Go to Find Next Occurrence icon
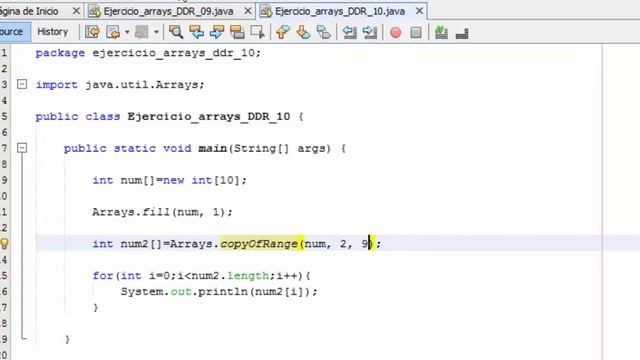The image size is (640, 360). (217, 32)
